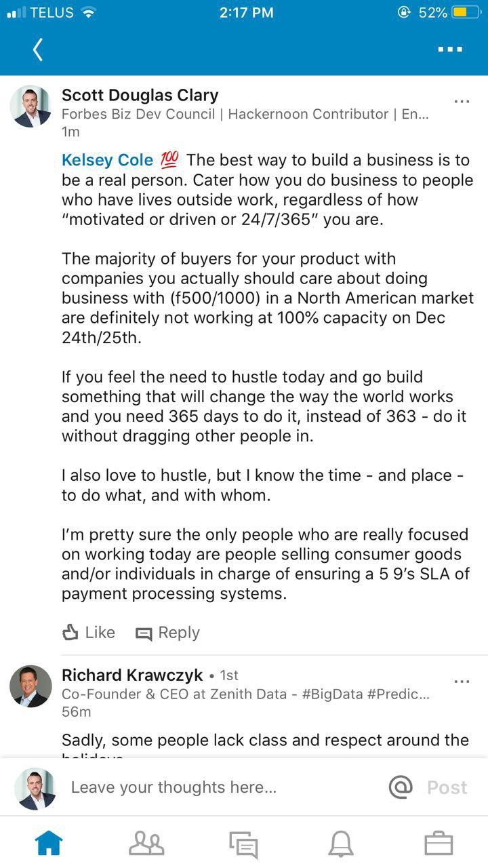Open the Messaging tab
Screen dimensions: 488x868
coord(243,844)
